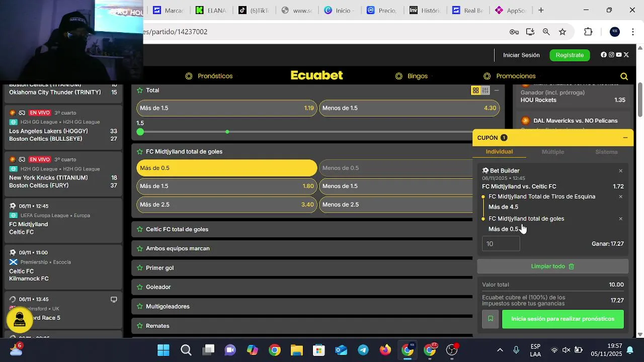The height and width of the screenshot is (362, 644).
Task: Open Ecuabet Instagram page icon
Action: pos(611,55)
